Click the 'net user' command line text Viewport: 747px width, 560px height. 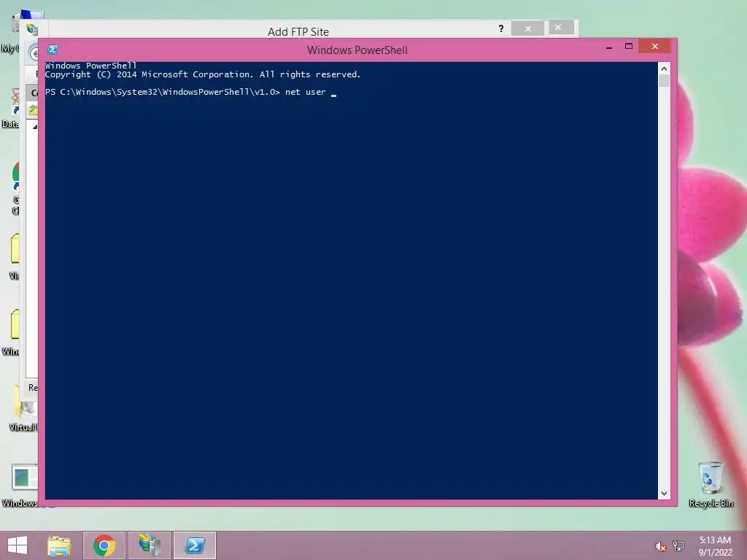[x=306, y=92]
